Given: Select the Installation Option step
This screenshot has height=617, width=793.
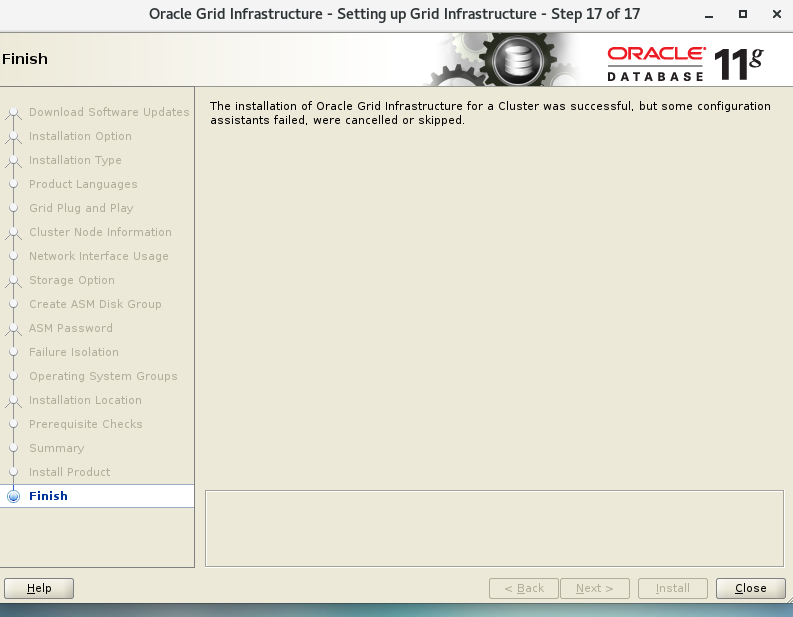Looking at the screenshot, I should coord(80,136).
